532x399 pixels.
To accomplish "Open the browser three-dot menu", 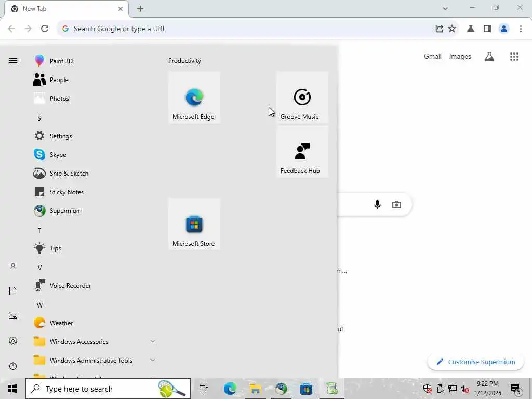I will click(x=521, y=29).
